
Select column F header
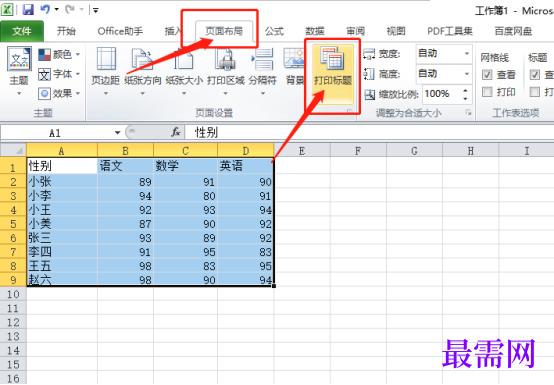[x=358, y=151]
